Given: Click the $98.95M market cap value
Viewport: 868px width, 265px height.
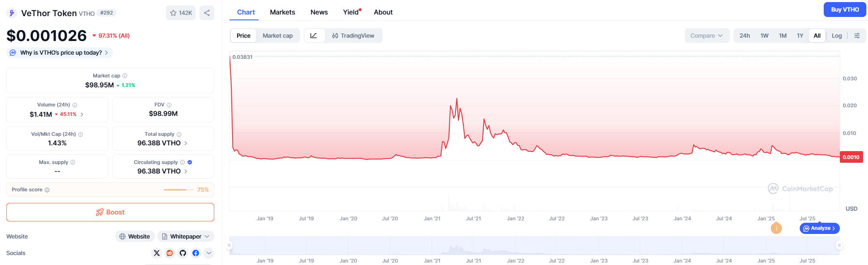Looking at the screenshot, I should 99,85.
